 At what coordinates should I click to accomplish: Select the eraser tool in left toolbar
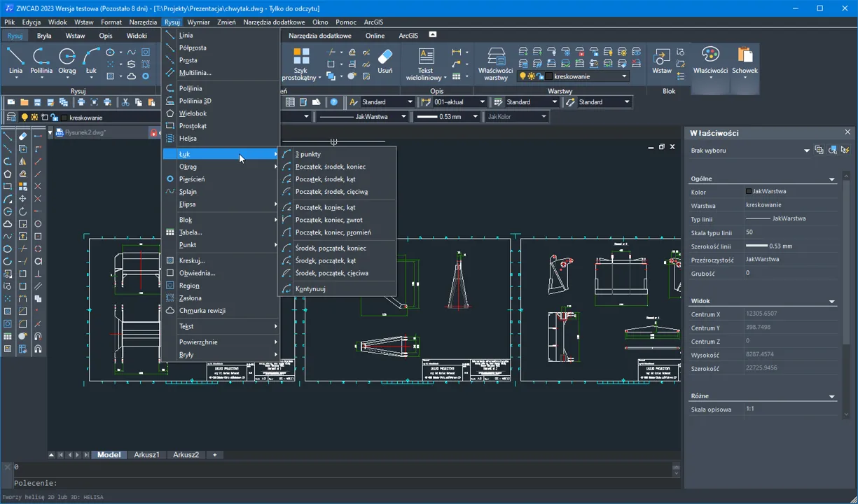22,136
